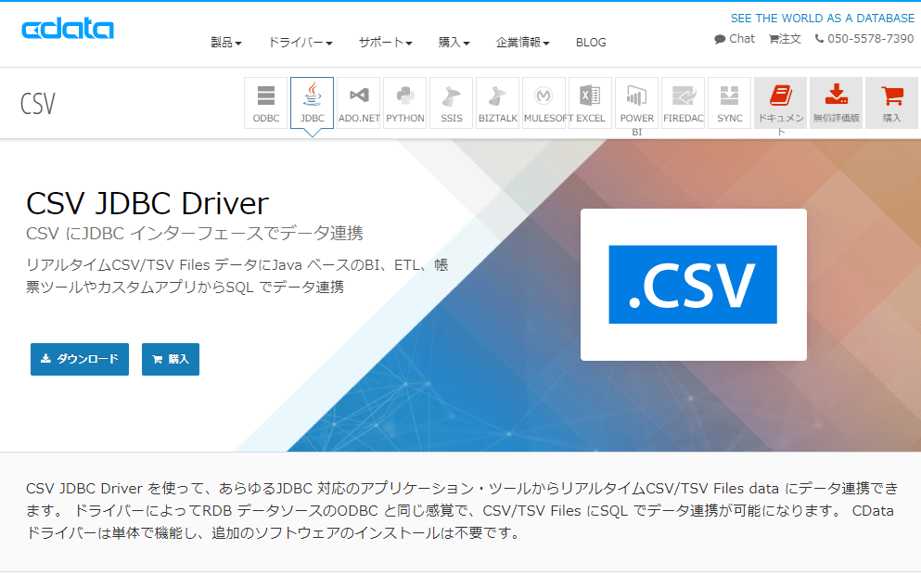
Task: Expand the サポート menu
Action: click(385, 43)
